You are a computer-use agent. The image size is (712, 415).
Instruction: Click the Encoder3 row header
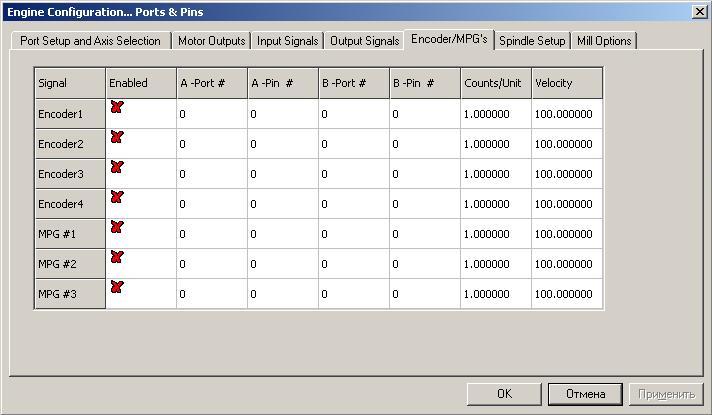tap(70, 174)
